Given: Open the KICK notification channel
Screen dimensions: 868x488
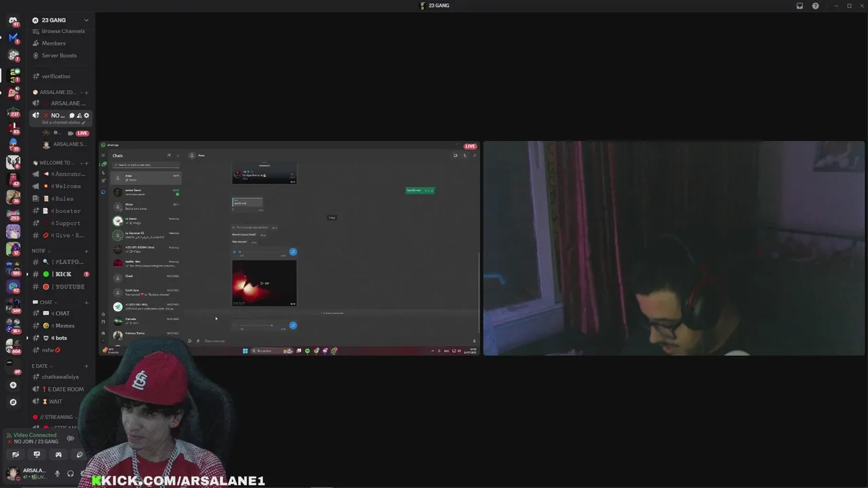Looking at the screenshot, I should click(x=60, y=274).
